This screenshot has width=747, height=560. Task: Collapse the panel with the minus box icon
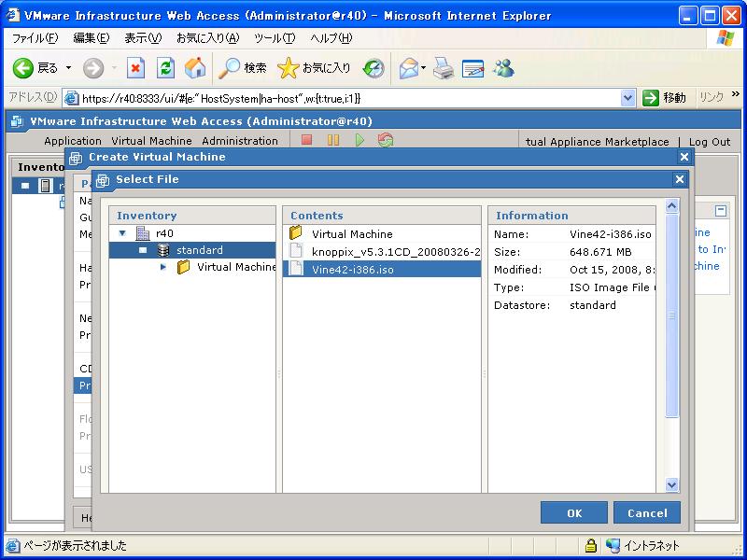(721, 211)
